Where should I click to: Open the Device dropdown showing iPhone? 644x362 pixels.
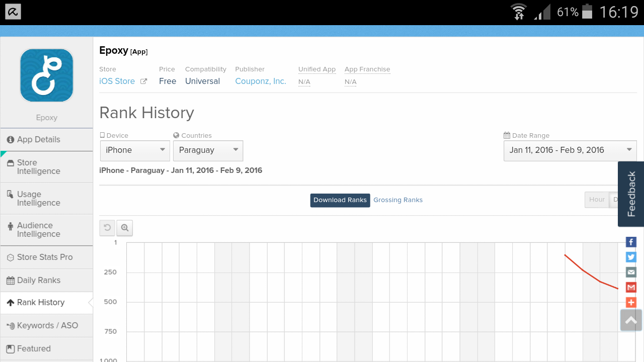click(135, 150)
